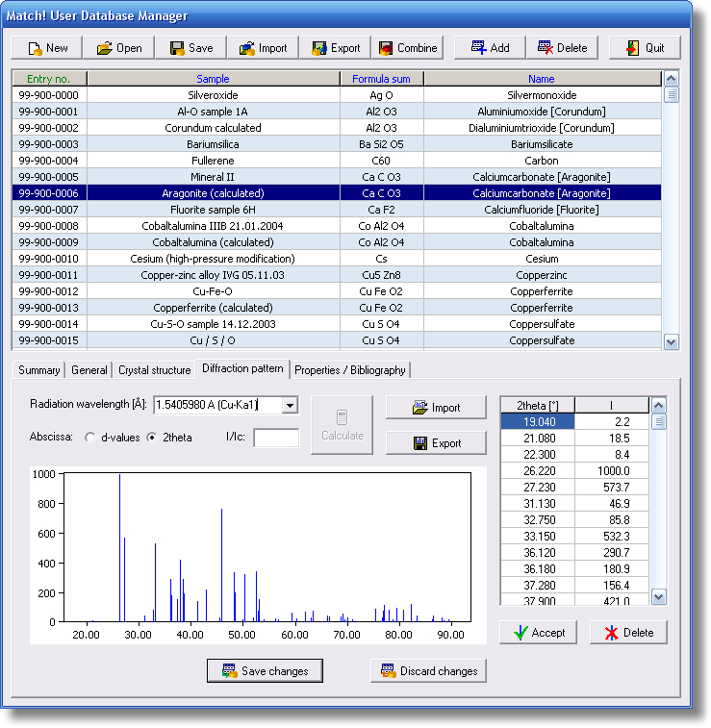Open the Properties / Bibliography tab
This screenshot has height=728, width=711.
(x=350, y=370)
